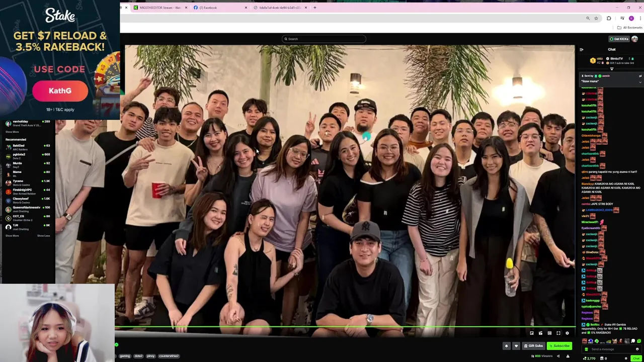Enter fullscreen on video player
The height and width of the screenshot is (362, 644).
[558, 333]
